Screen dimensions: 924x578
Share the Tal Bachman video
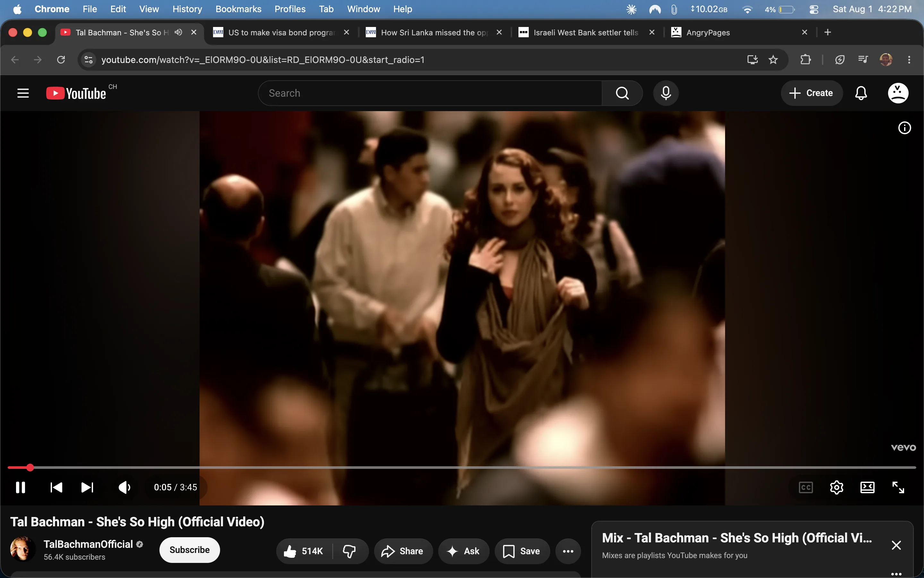tap(403, 551)
